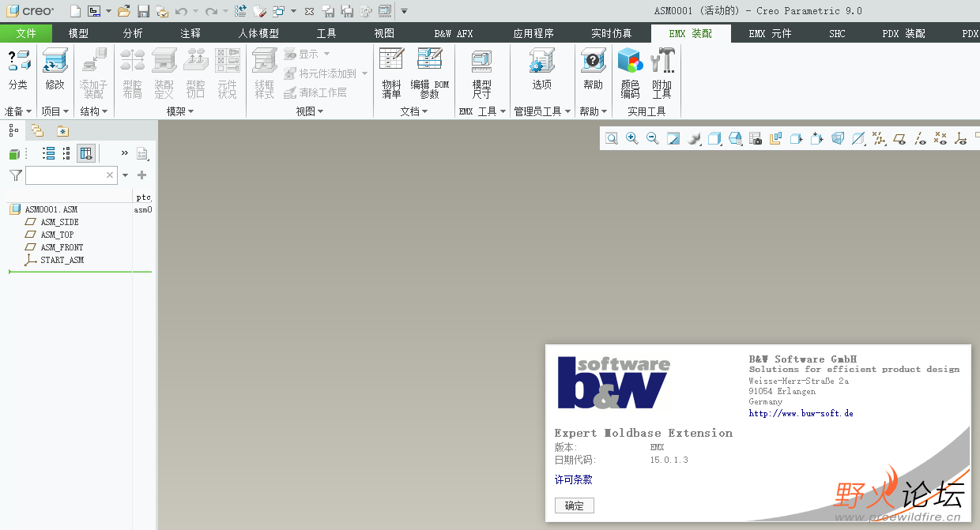The width and height of the screenshot is (980, 530).
Task: Open the 许可条款 license terms link
Action: point(574,479)
